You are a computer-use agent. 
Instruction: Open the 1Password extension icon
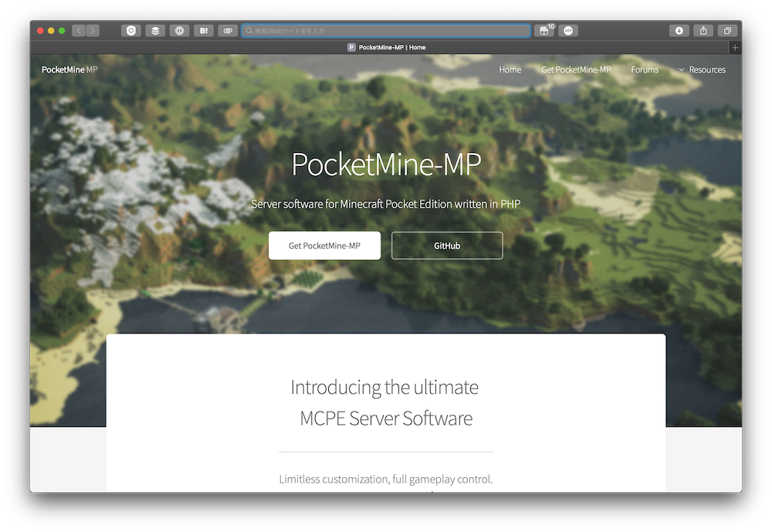point(179,31)
